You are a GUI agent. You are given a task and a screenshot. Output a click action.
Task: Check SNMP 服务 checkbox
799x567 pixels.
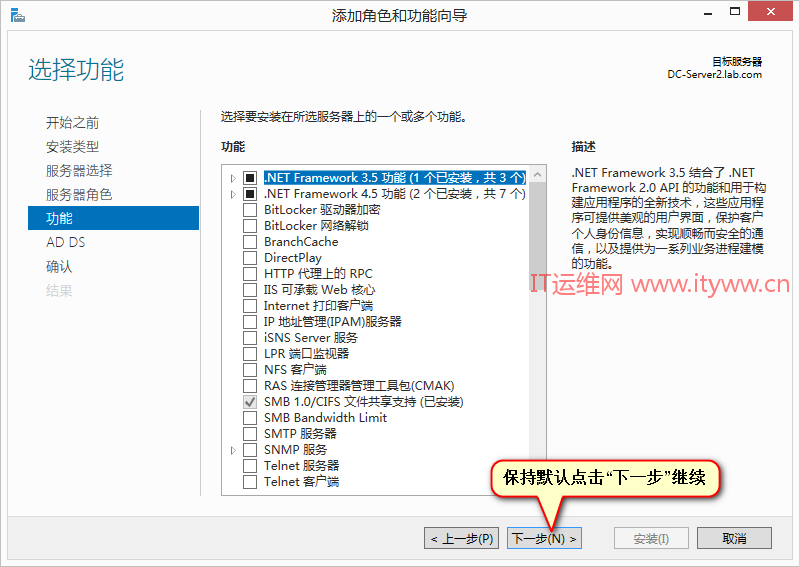tap(250, 450)
